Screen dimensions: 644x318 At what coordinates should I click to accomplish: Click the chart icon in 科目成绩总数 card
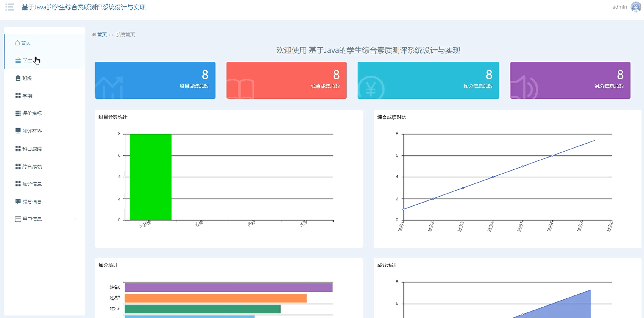point(109,87)
